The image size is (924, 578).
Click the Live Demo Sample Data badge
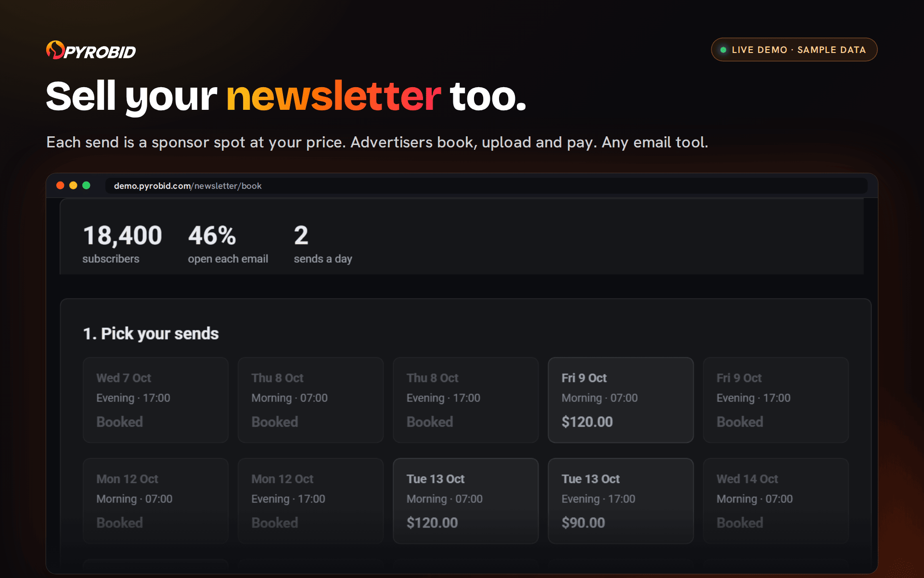pyautogui.click(x=794, y=50)
